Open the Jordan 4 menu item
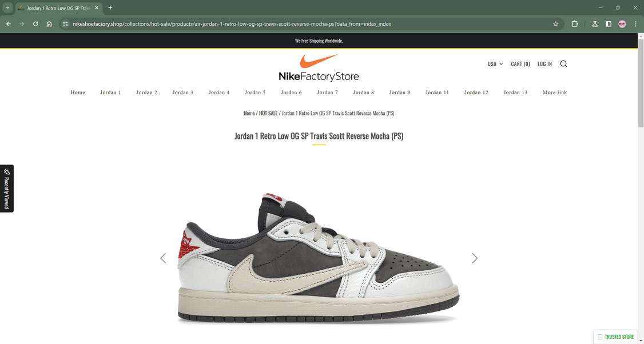644x344 pixels. pyautogui.click(x=219, y=93)
